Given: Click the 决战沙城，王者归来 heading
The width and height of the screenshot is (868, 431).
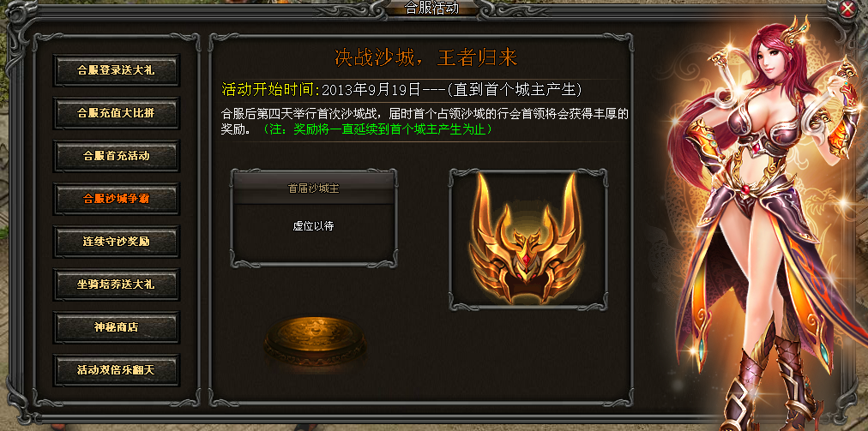Looking at the screenshot, I should pos(425,57).
